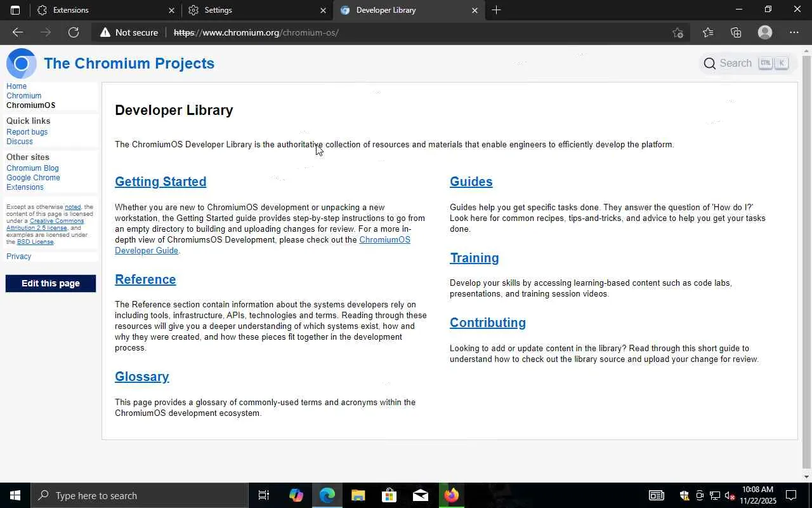Open a new browser tab
The width and height of the screenshot is (812, 508).
pos(496,10)
